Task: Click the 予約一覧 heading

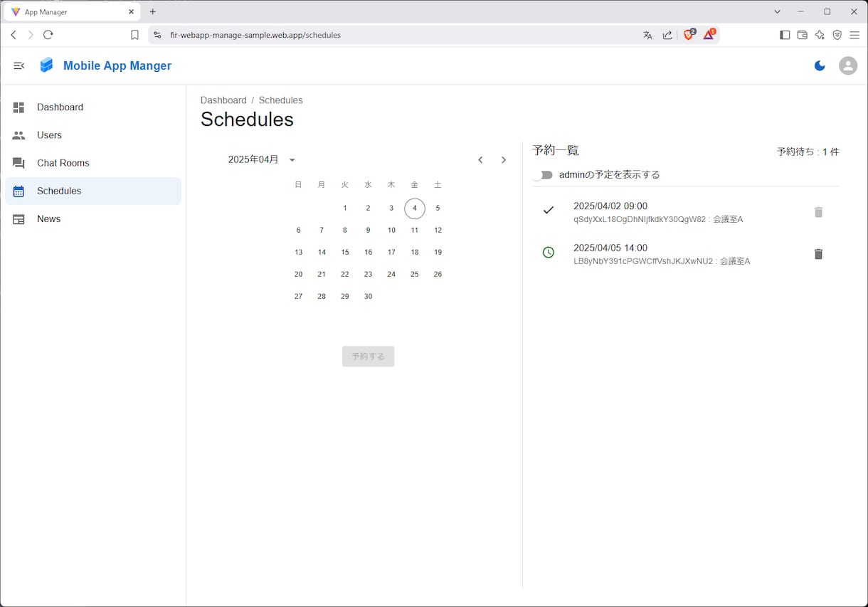Action: pyautogui.click(x=556, y=151)
